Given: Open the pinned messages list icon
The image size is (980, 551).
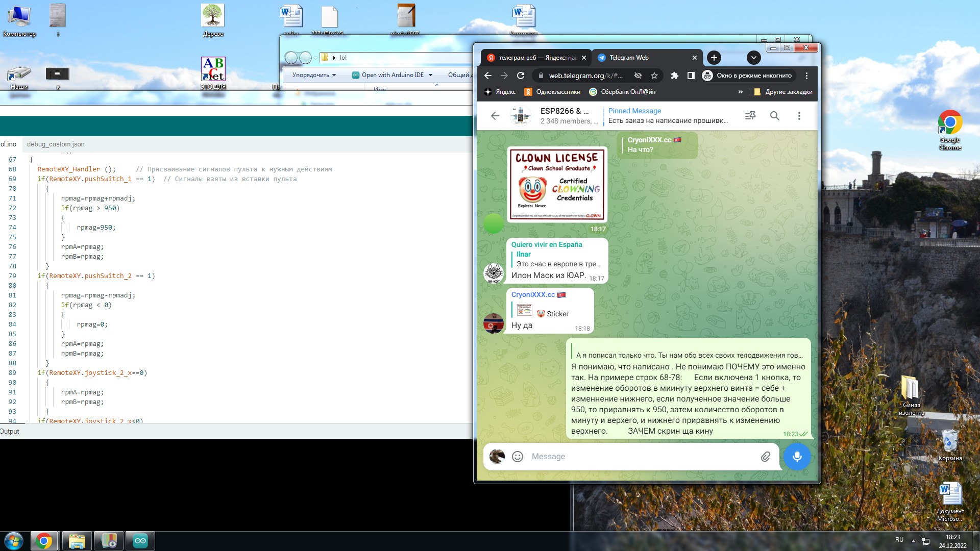Looking at the screenshot, I should coord(750,116).
